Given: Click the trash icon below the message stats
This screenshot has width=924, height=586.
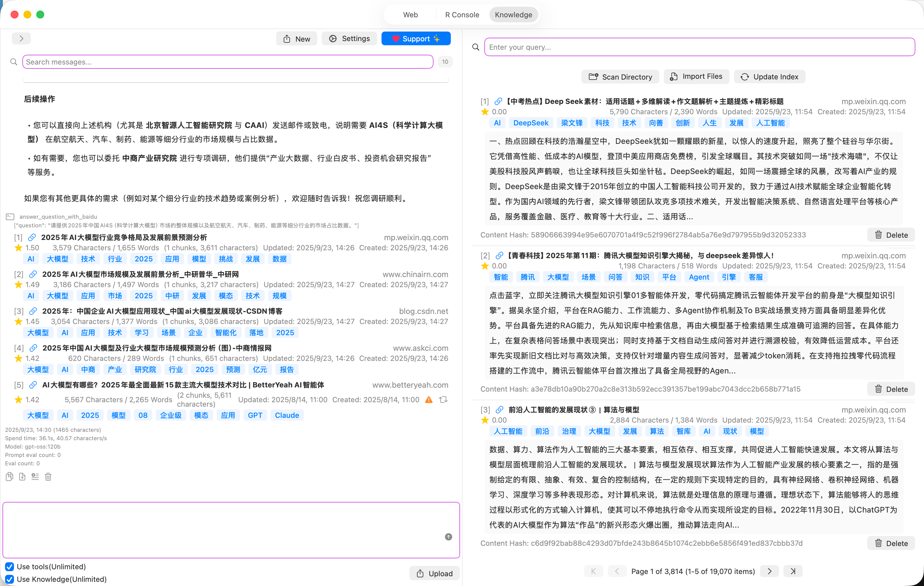Looking at the screenshot, I should tap(48, 477).
